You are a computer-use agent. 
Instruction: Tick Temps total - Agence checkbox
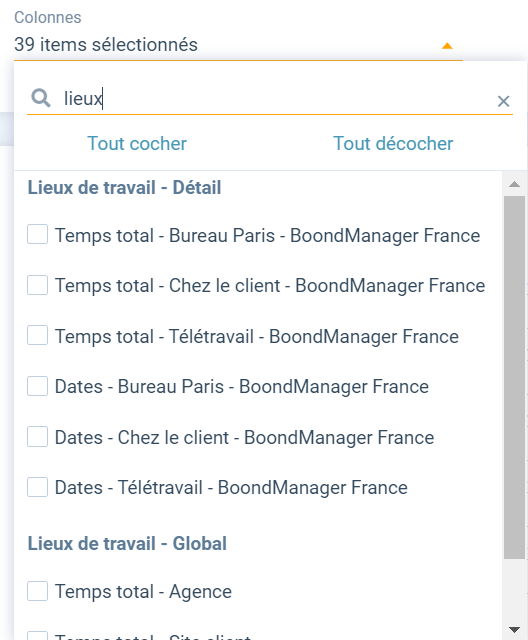point(38,591)
